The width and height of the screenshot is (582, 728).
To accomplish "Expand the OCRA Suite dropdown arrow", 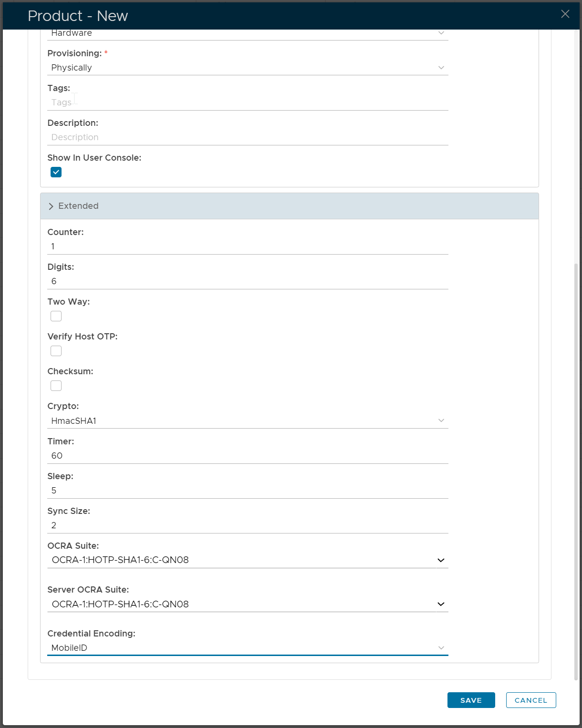I will 441,560.
